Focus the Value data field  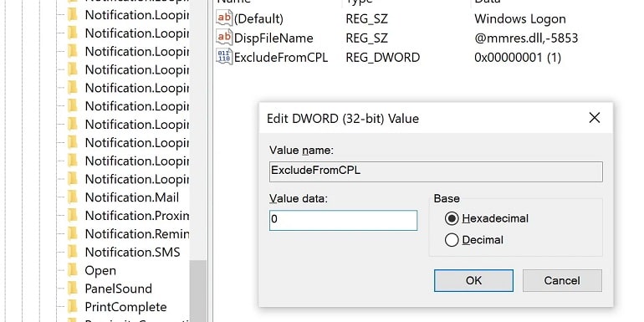[x=344, y=220]
